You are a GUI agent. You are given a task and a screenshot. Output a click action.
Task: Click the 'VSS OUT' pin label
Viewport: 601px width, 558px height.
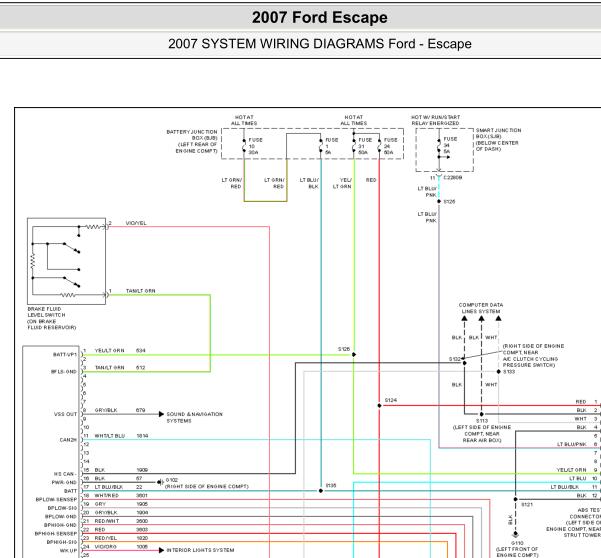click(x=65, y=414)
